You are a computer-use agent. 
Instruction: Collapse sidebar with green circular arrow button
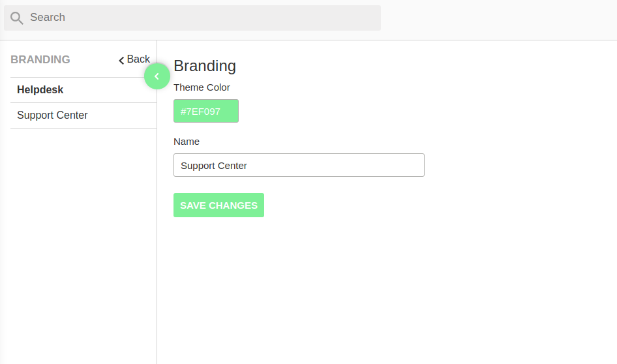(x=157, y=76)
